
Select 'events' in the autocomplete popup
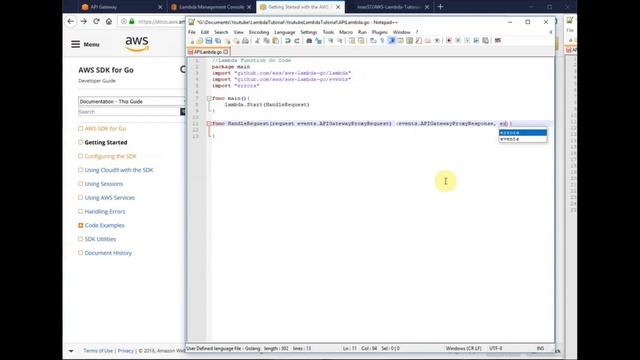point(523,139)
